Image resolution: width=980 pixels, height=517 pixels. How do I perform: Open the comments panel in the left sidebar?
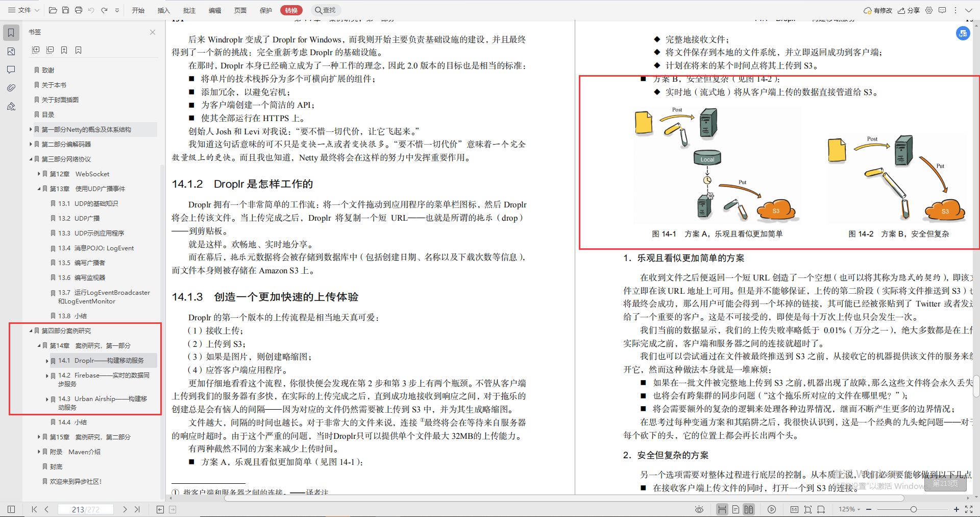coord(11,69)
